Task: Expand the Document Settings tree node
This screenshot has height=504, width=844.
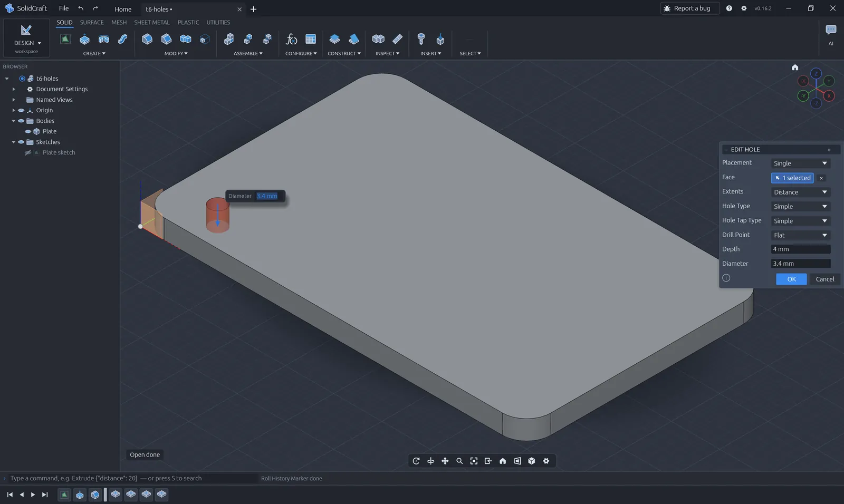Action: (x=14, y=90)
